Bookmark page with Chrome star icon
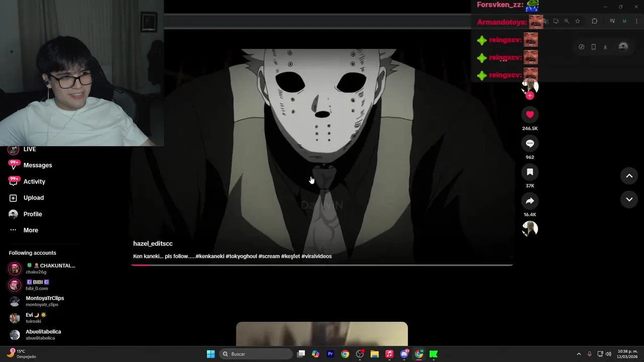The image size is (644, 362). [578, 21]
